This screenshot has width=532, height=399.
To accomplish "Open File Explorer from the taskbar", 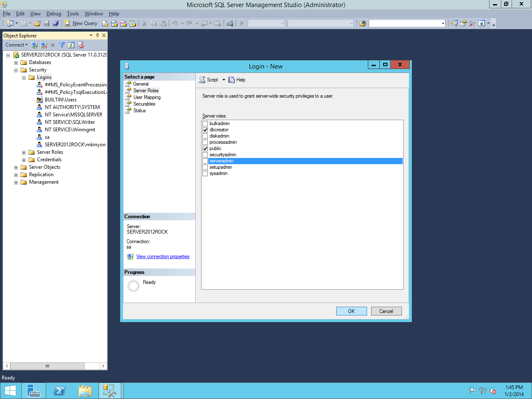I will click(x=85, y=391).
